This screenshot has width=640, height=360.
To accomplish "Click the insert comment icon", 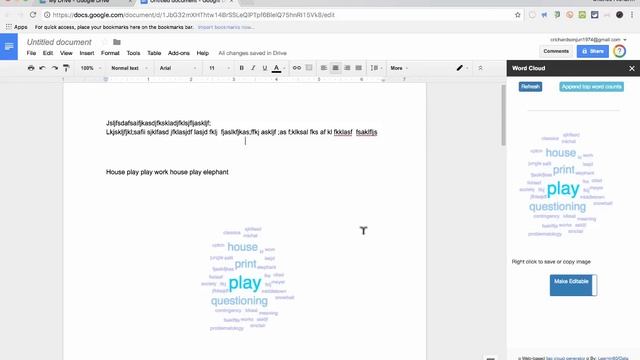I will 309,68.
